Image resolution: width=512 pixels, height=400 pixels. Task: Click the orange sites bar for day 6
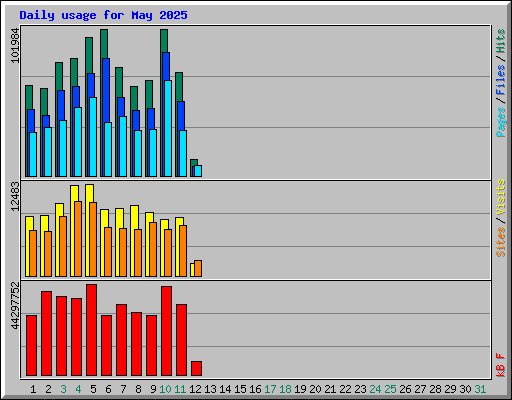pyautogui.click(x=108, y=252)
